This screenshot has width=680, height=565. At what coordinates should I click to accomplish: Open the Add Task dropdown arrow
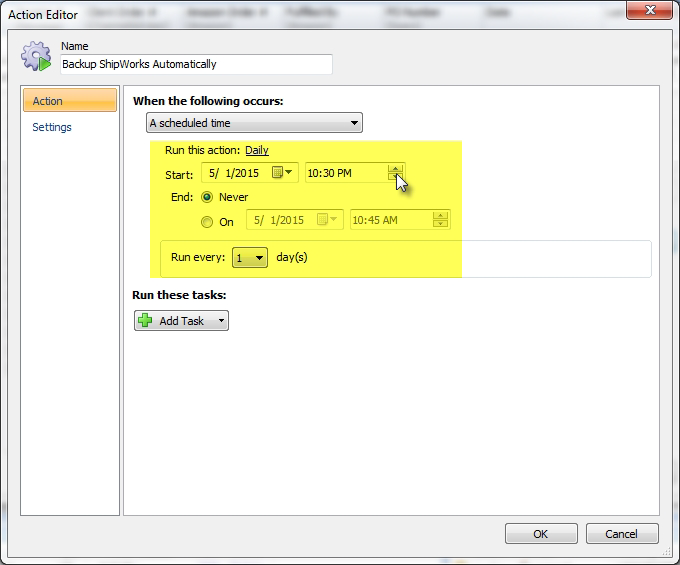tap(221, 321)
